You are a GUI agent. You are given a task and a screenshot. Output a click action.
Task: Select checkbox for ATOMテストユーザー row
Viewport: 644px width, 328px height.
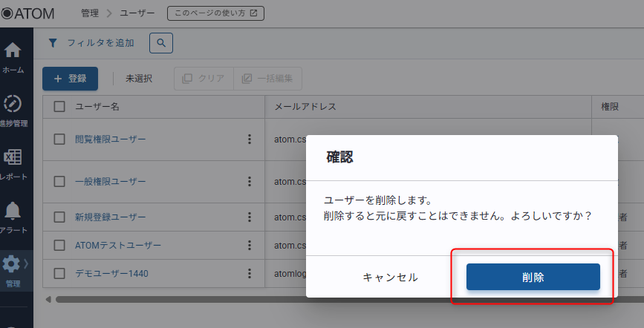point(59,245)
